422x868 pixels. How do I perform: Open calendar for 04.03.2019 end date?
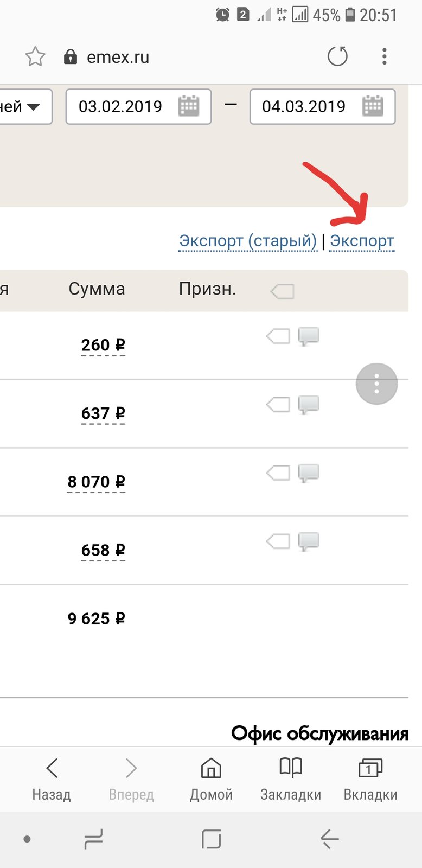click(373, 106)
